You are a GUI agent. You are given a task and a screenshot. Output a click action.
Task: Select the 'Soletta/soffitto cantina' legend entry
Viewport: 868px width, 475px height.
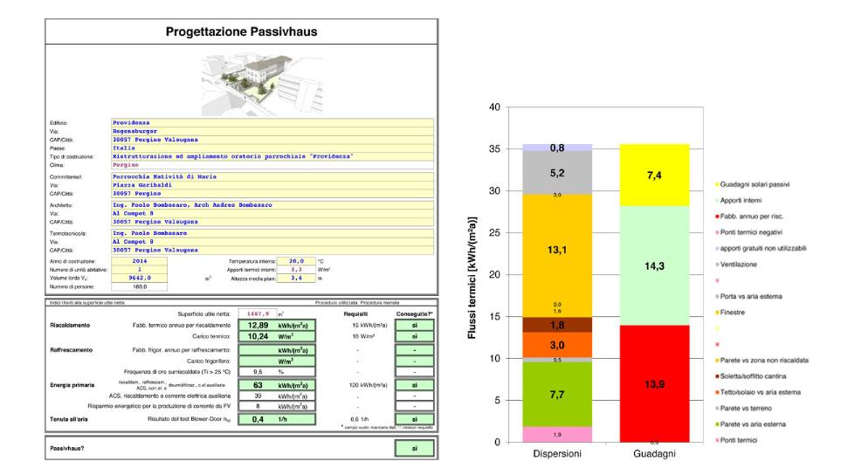[x=751, y=376]
